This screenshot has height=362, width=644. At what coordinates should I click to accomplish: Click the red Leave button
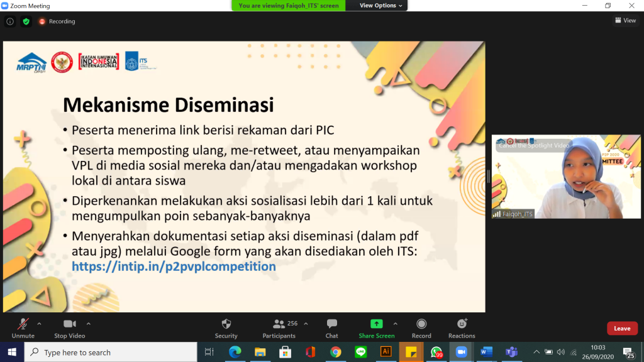pyautogui.click(x=622, y=328)
